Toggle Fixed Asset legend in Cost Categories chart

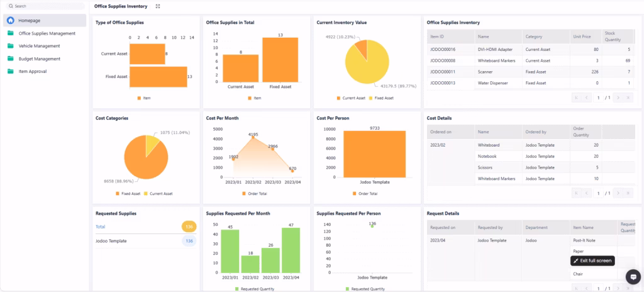(x=128, y=193)
